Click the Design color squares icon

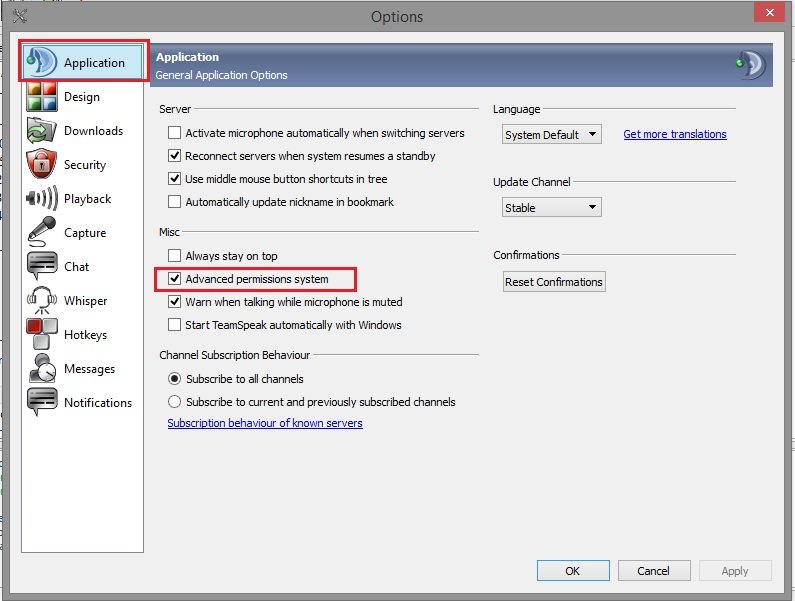pos(42,96)
